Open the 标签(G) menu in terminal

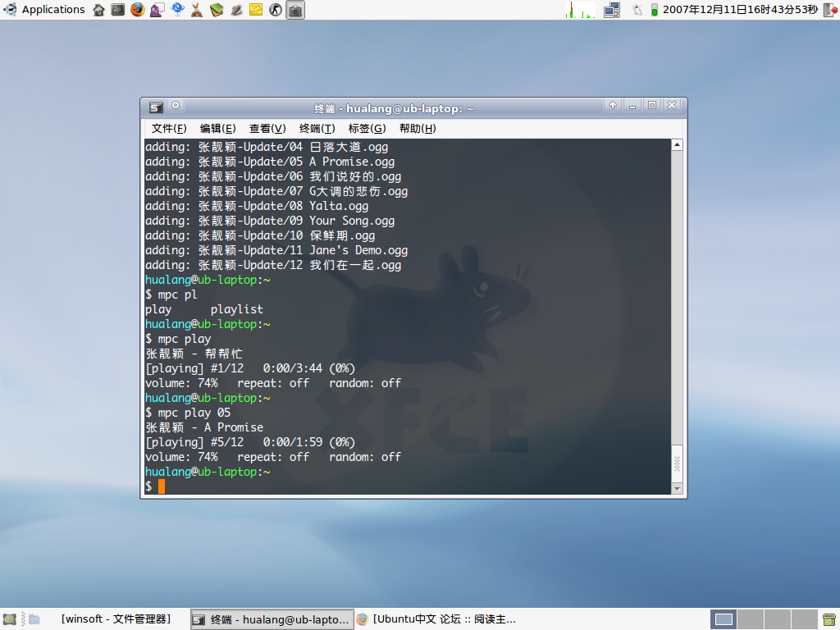coord(367,129)
